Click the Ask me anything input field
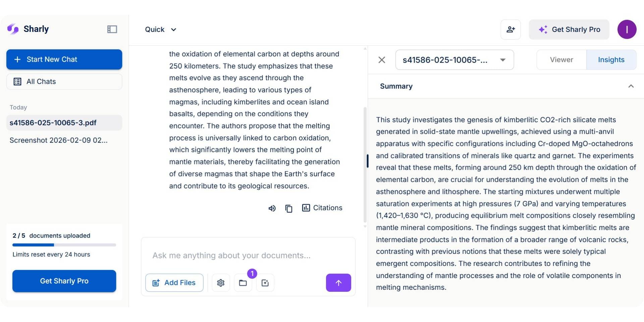The width and height of the screenshot is (644, 322). point(248,256)
